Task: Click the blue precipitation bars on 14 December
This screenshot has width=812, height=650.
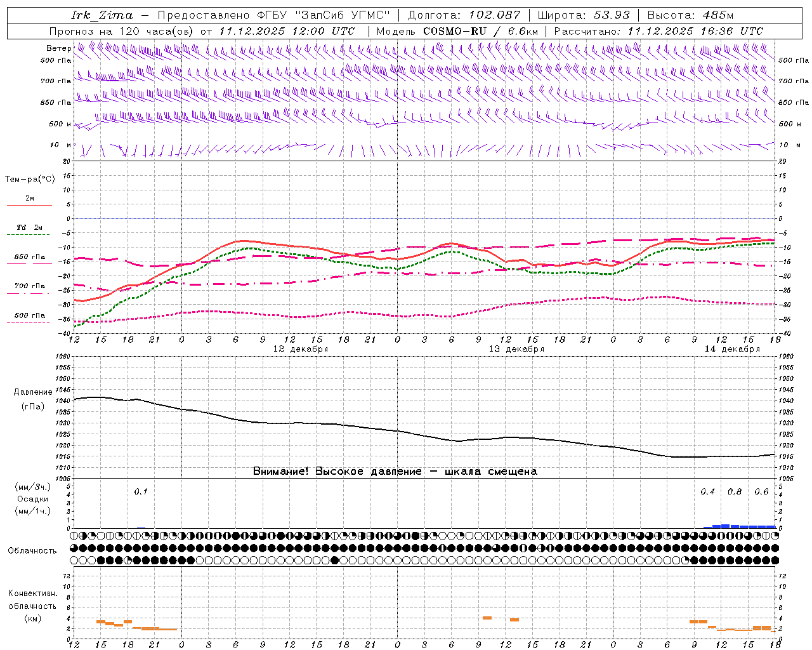Action: [x=739, y=526]
